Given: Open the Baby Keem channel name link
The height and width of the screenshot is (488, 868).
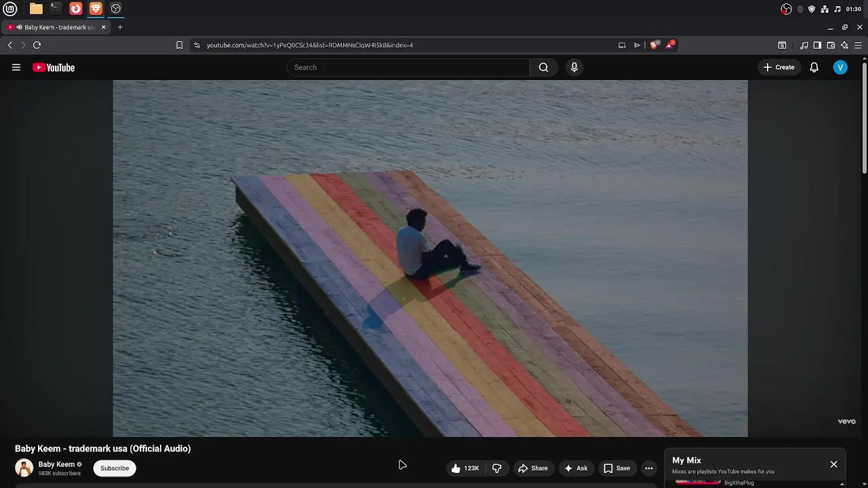Looking at the screenshot, I should 56,464.
